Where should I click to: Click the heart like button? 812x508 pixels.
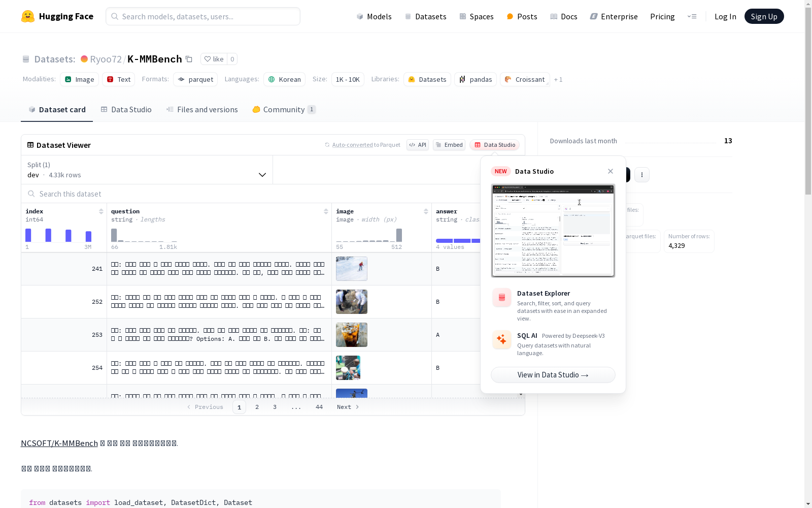pos(214,59)
